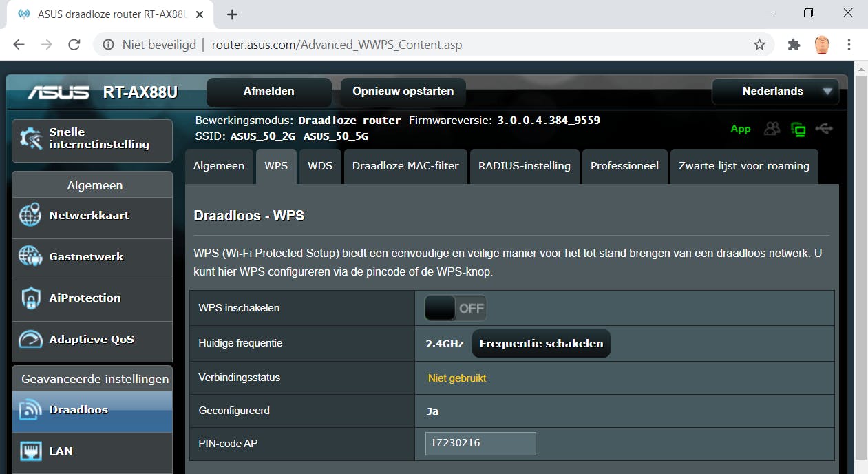Screen dimensions: 868x474
Task: Bookmark this page with star icon
Action: coord(759,45)
